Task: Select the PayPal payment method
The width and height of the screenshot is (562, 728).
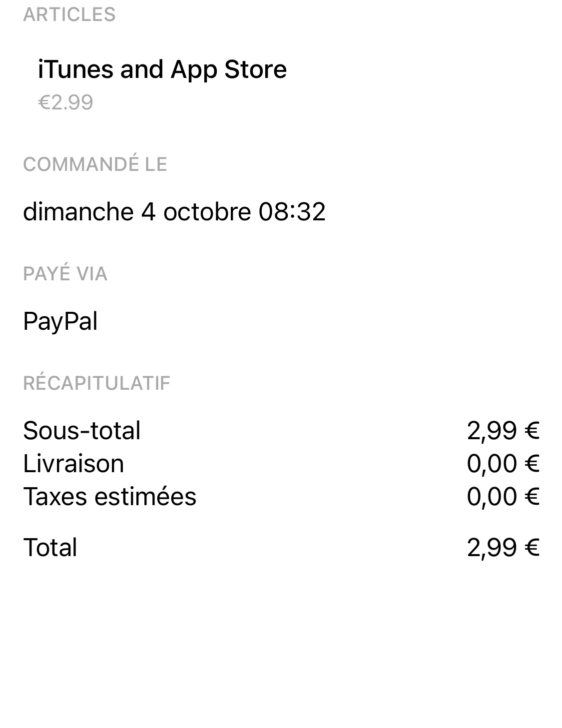Action: 60,321
